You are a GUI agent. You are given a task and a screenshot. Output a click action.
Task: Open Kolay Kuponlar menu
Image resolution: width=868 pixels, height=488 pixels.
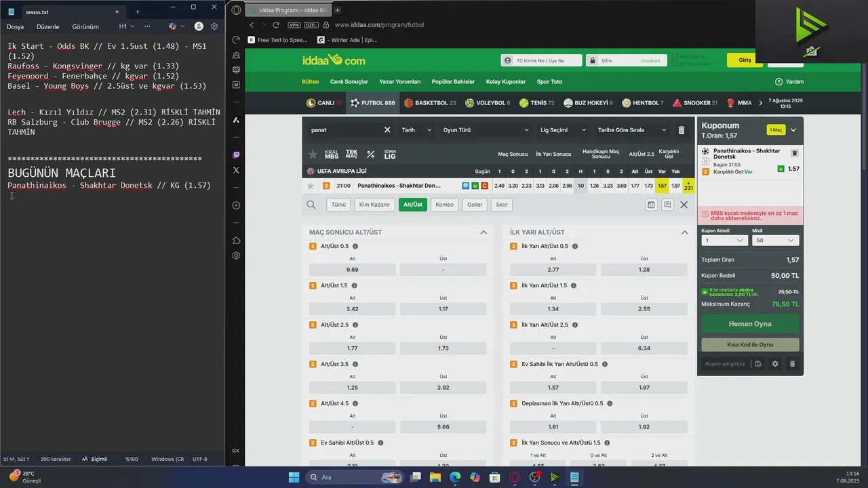pyautogui.click(x=506, y=82)
